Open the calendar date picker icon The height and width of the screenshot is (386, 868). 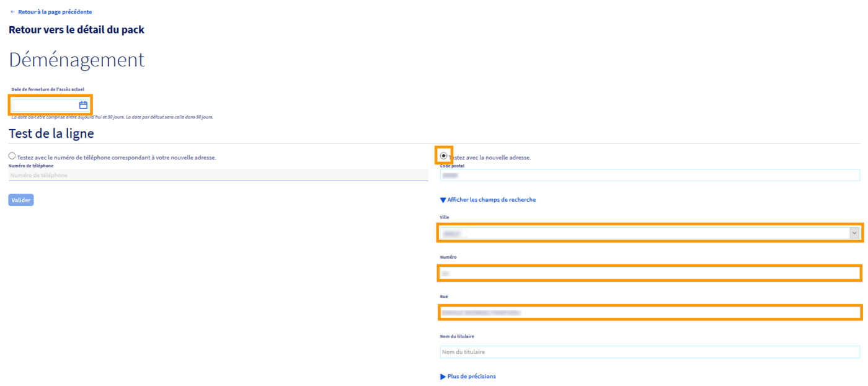point(83,105)
